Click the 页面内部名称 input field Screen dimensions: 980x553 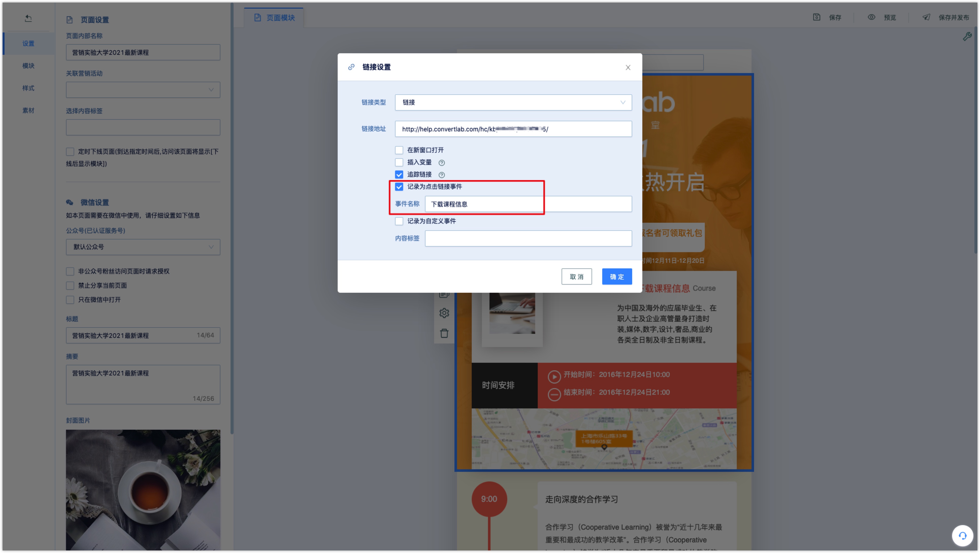click(143, 52)
